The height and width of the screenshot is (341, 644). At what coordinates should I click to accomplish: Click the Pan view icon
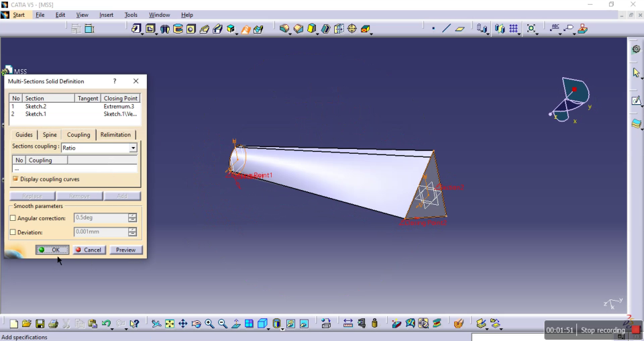click(x=182, y=324)
